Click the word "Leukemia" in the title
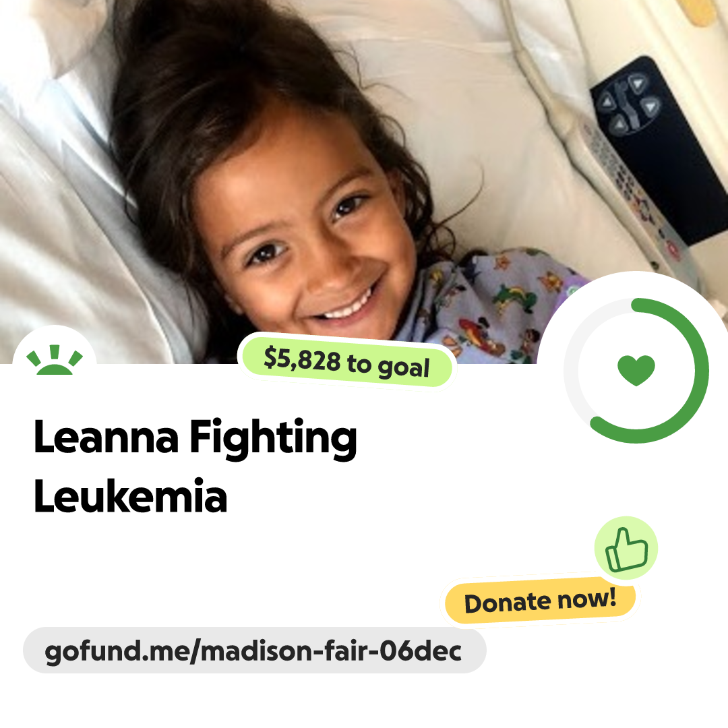 (131, 496)
